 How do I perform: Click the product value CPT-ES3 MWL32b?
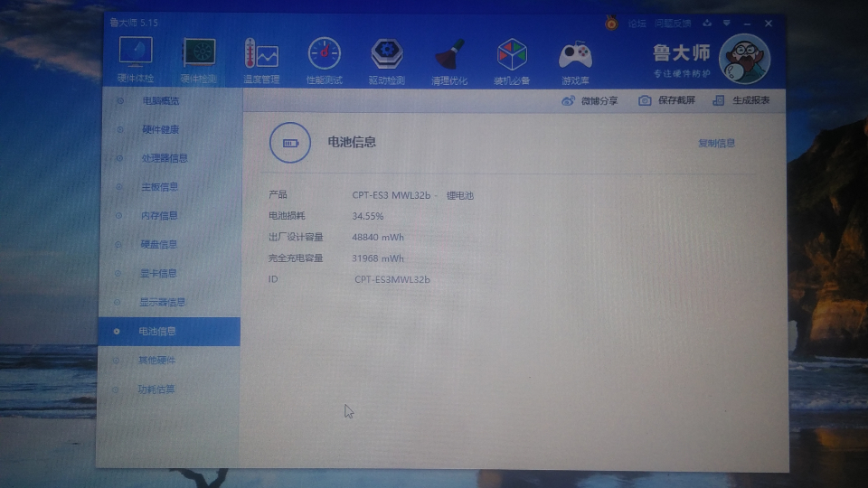(x=392, y=195)
